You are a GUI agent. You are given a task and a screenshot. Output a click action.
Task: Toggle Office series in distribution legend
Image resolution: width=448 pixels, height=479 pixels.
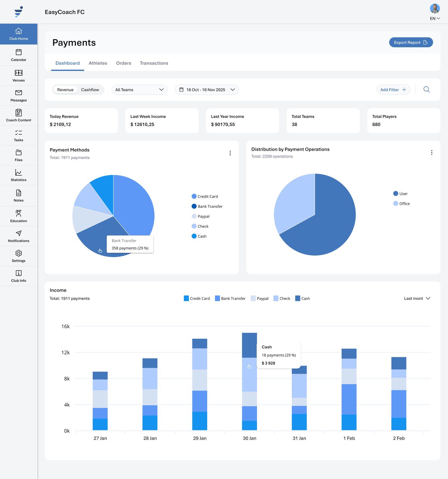pos(401,204)
